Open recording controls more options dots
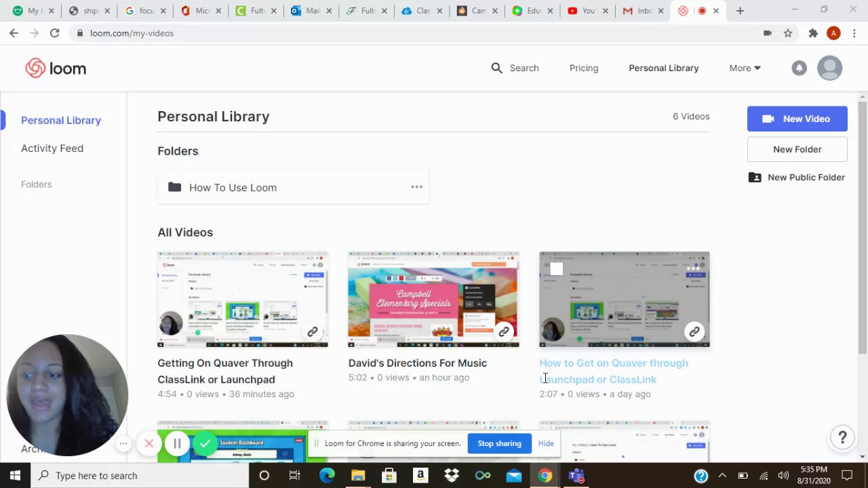 click(x=123, y=444)
